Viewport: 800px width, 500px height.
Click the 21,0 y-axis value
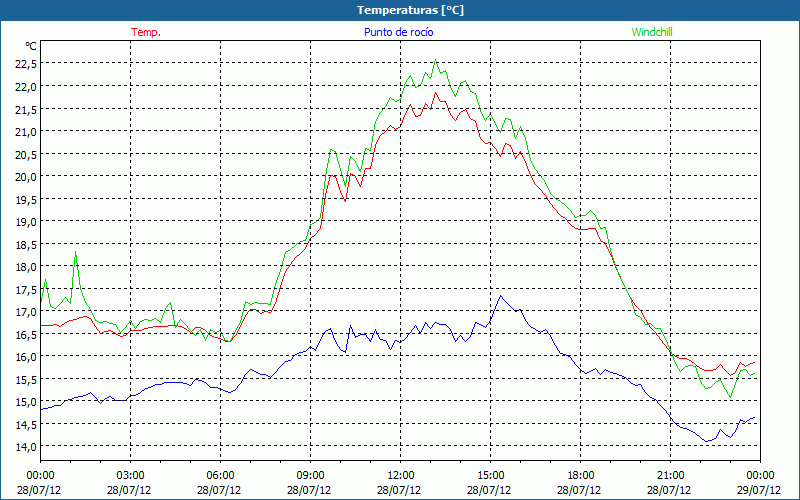(x=27, y=131)
